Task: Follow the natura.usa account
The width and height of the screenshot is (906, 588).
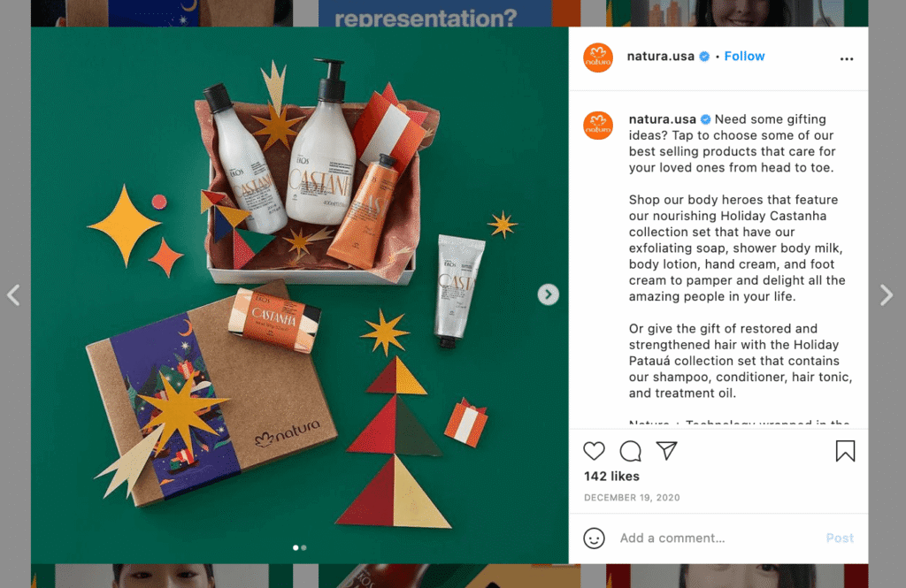Action: pyautogui.click(x=744, y=56)
